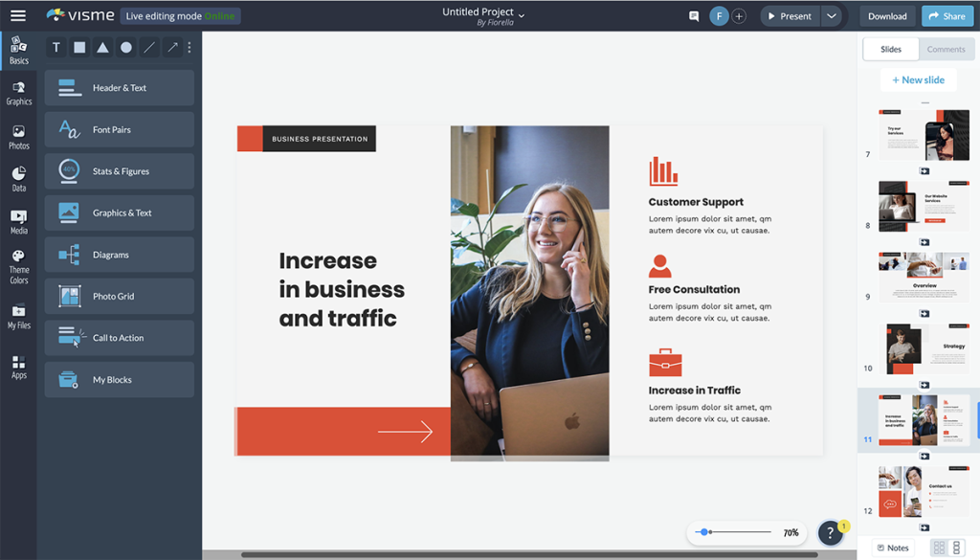The height and width of the screenshot is (560, 980).
Task: Adjust the zoom level slider
Action: pos(705,531)
